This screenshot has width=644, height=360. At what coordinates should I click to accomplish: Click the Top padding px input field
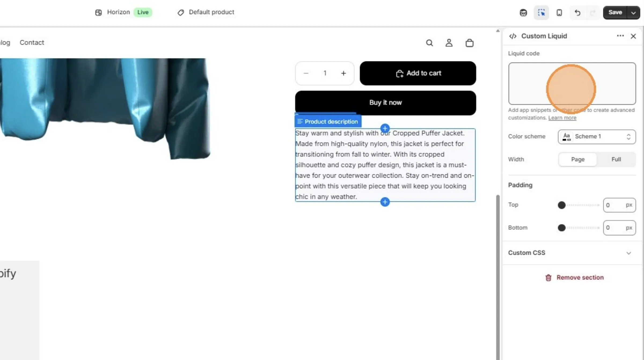(619, 205)
